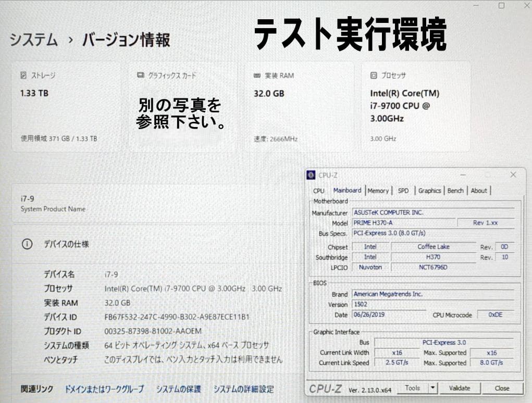Click the processor (プロセッサ) icon
This screenshot has width=532, height=403.
[x=373, y=75]
